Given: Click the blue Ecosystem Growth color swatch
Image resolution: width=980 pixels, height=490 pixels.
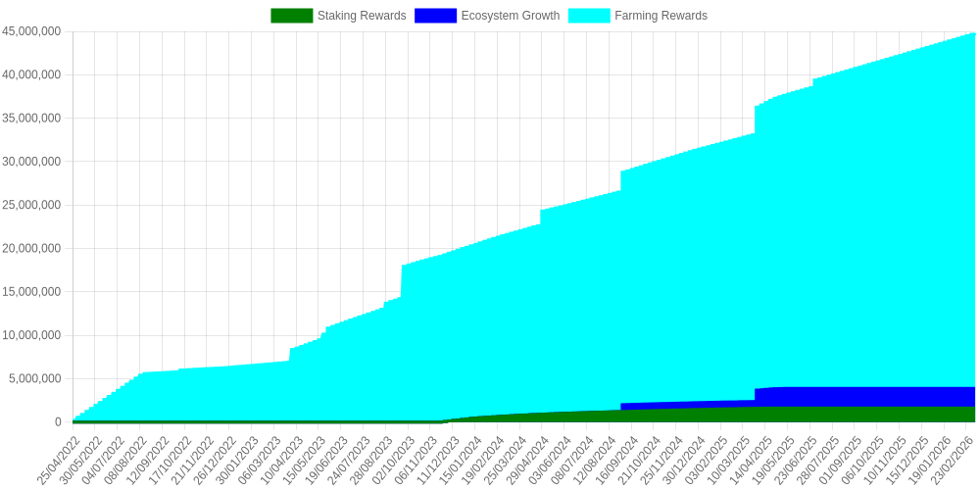Looking at the screenshot, I should (x=436, y=16).
